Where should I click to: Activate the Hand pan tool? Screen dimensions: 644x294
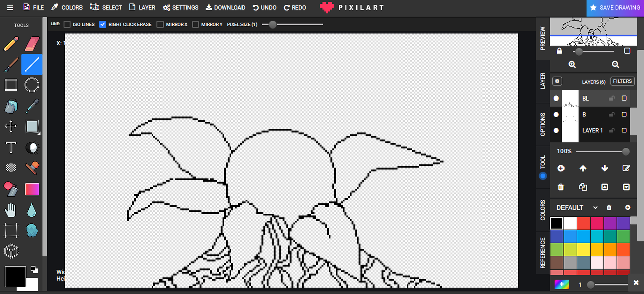coord(11,210)
